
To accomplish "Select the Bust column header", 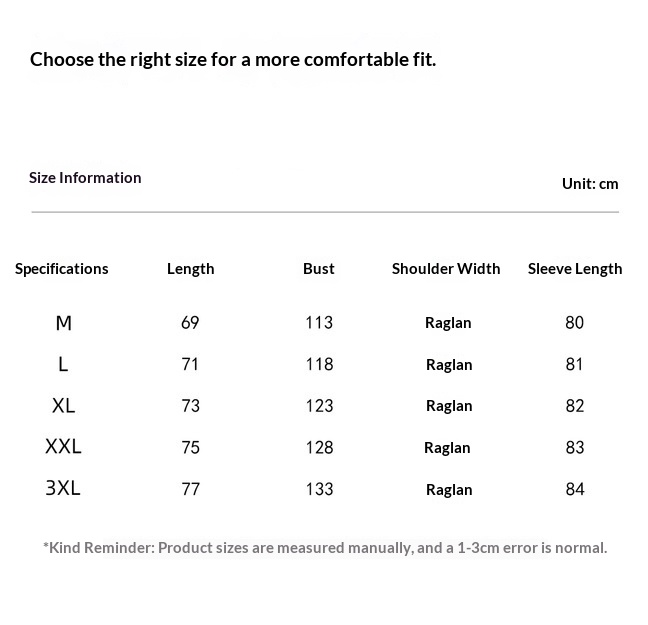I will click(x=319, y=268).
